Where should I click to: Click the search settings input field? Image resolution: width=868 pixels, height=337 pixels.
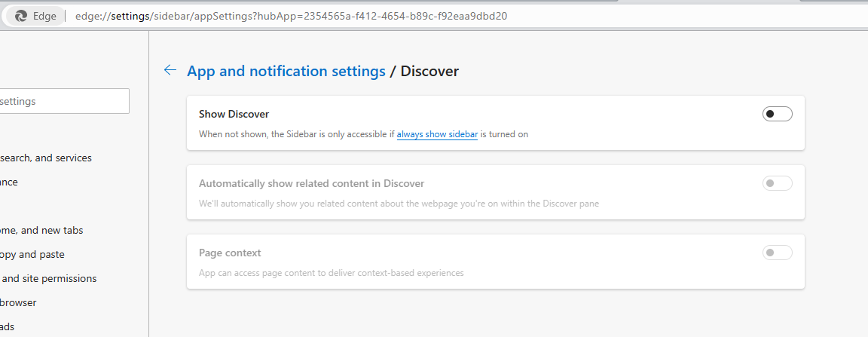coord(64,101)
